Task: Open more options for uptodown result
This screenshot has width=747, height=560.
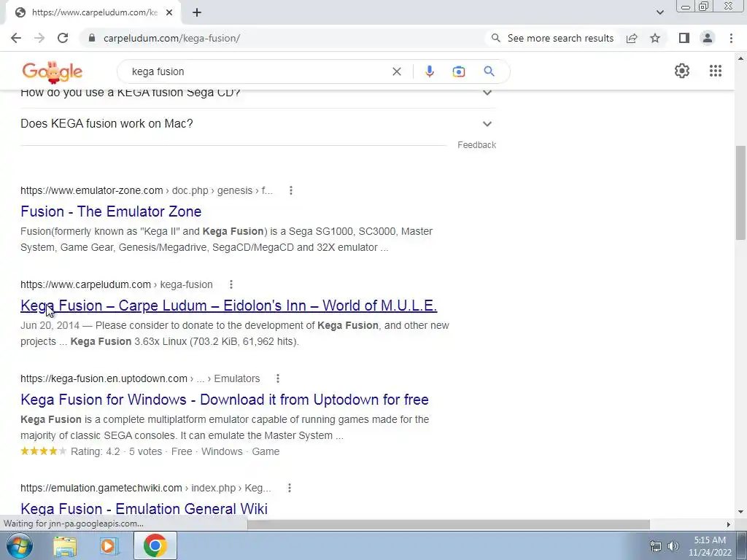Action: [278, 378]
